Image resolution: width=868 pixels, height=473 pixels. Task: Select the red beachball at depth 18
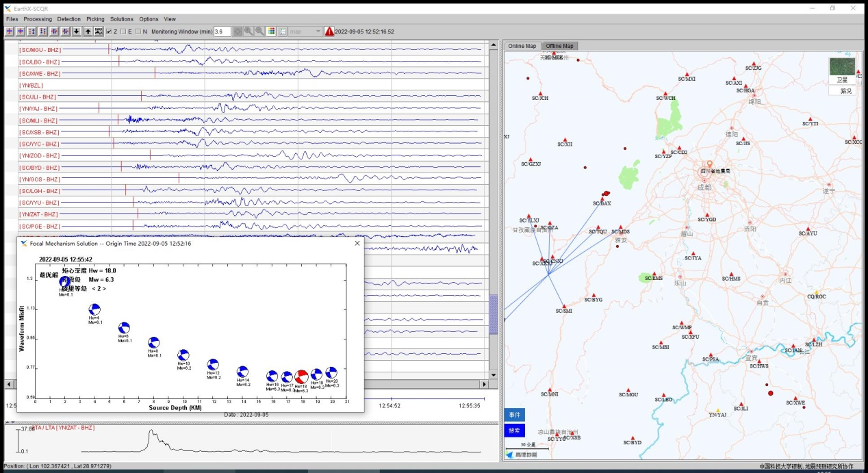coord(301,377)
